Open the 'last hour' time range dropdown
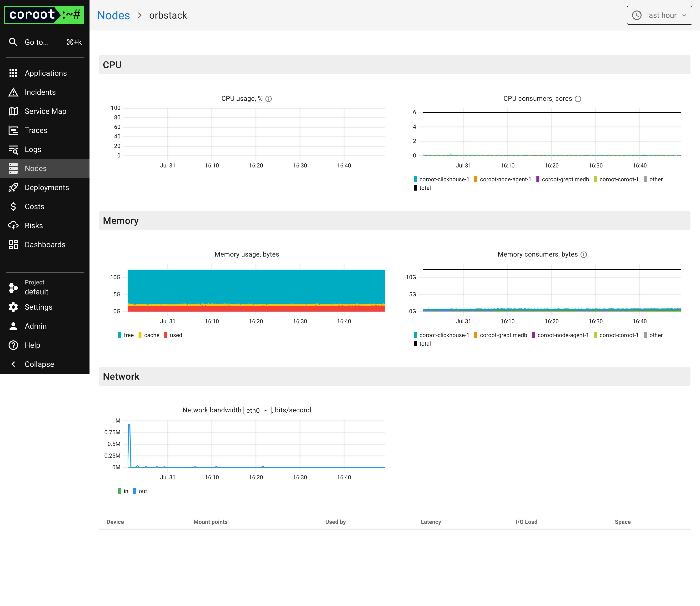The width and height of the screenshot is (700, 606). tap(659, 15)
